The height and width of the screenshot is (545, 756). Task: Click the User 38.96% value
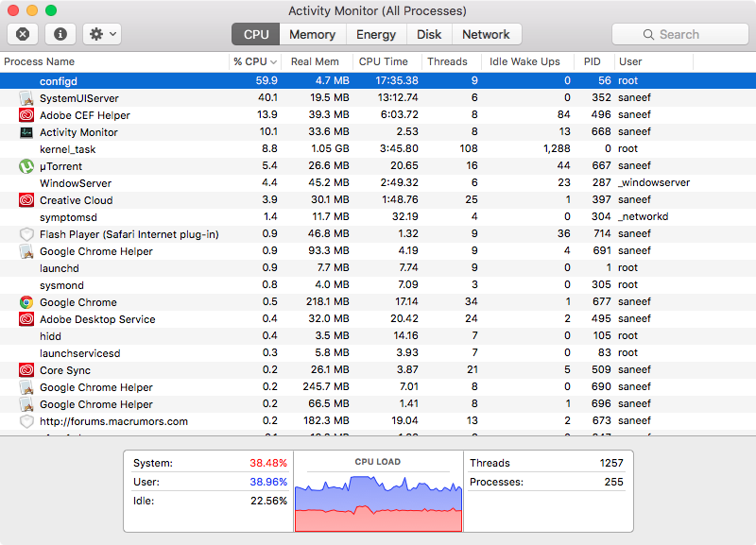[268, 482]
